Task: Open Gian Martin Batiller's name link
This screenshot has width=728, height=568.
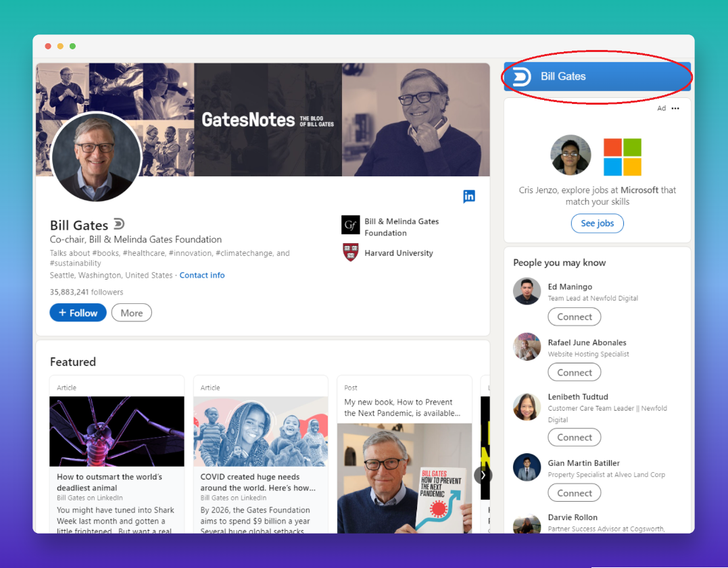Action: coord(583,463)
